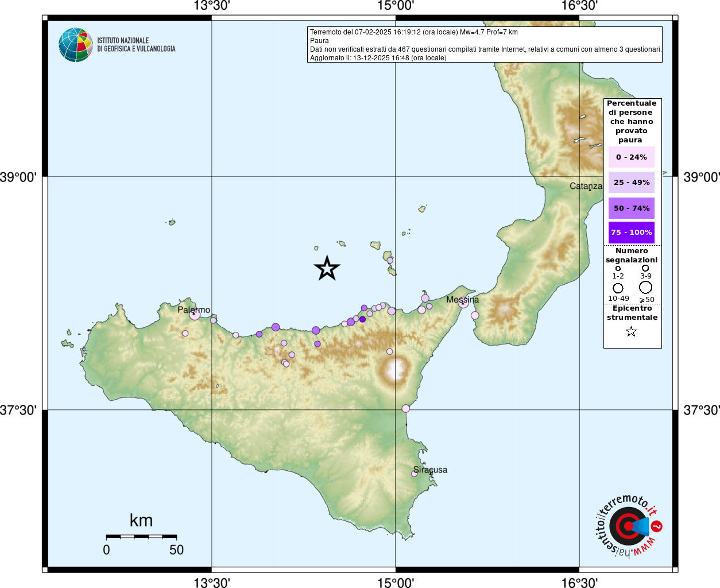Click the Catanza city label in Calabria

pyautogui.click(x=586, y=186)
